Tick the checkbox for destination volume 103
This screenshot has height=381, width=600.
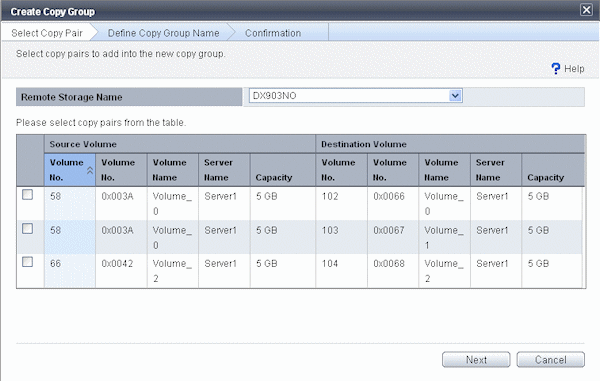pyautogui.click(x=27, y=228)
